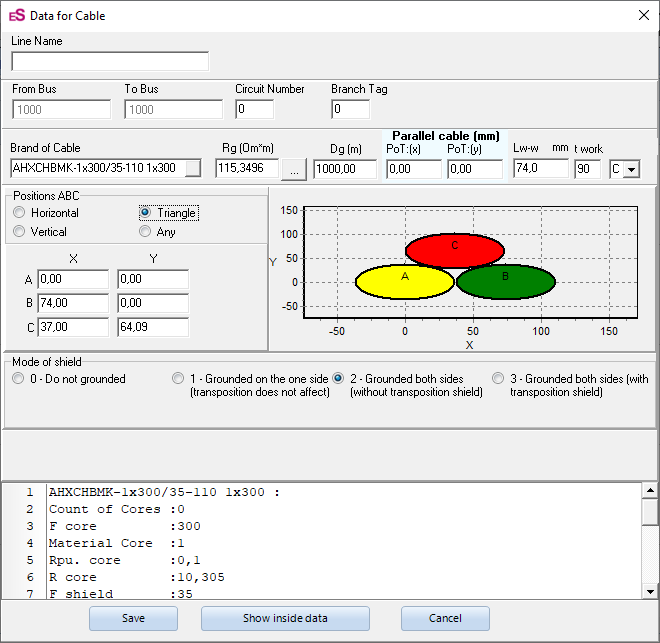
Task: Click the green phase B ellipse
Action: pyautogui.click(x=507, y=283)
